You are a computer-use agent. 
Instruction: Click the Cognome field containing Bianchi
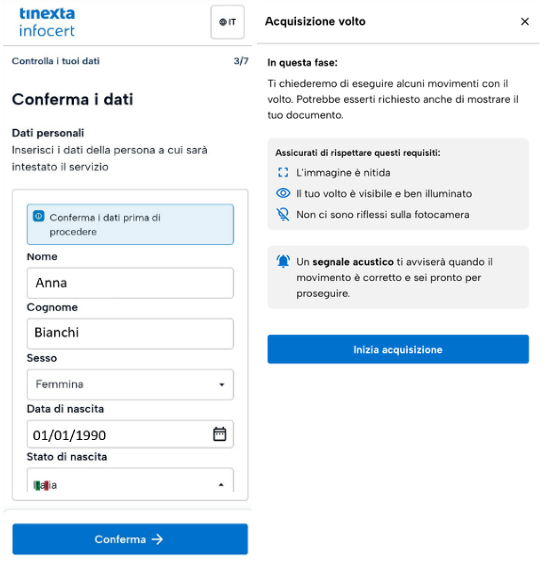coord(130,334)
